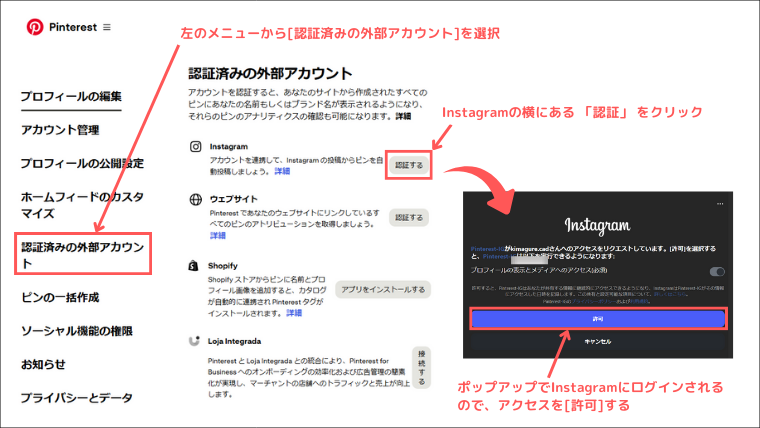Viewport: 760px width, 428px height.
Task: Click the Shopify bag icon
Action: pyautogui.click(x=193, y=266)
